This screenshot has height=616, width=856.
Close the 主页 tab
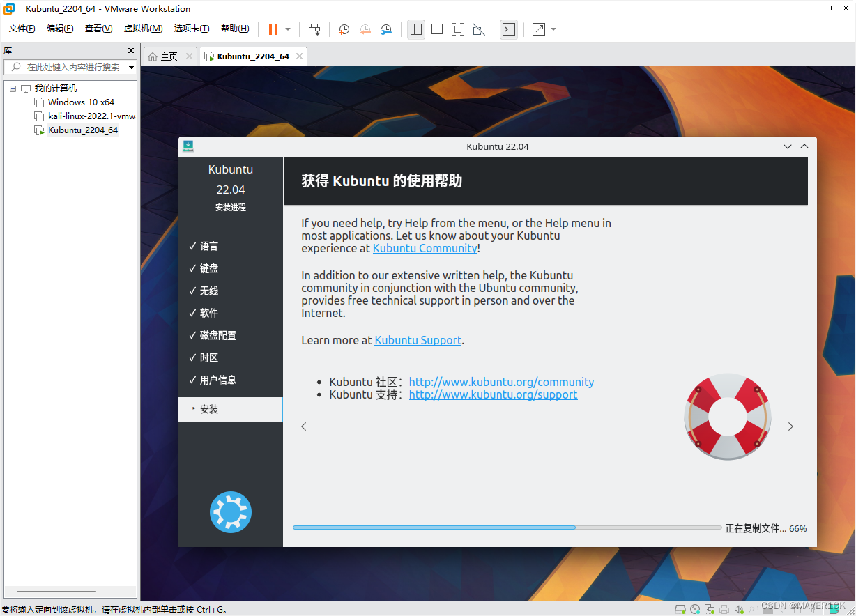click(189, 56)
